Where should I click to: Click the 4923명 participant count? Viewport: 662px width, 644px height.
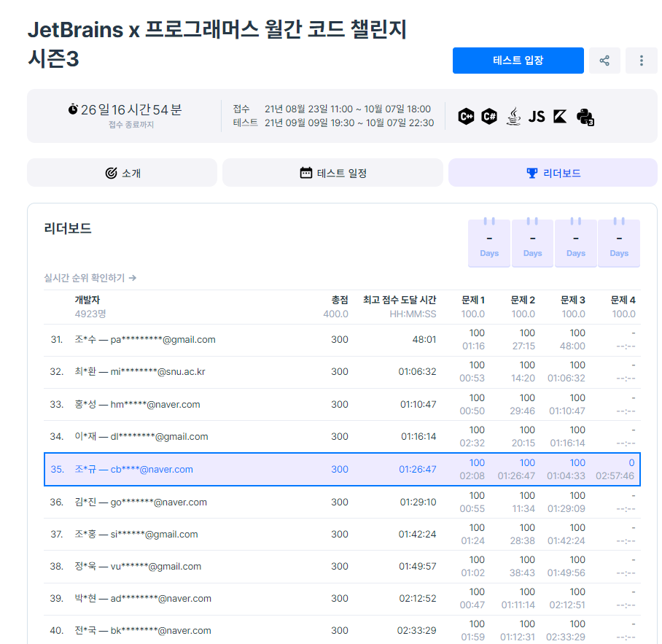click(90, 314)
